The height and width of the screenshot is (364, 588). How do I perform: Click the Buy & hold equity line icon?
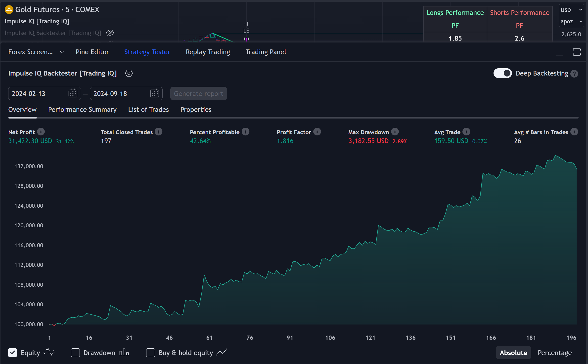coord(222,352)
